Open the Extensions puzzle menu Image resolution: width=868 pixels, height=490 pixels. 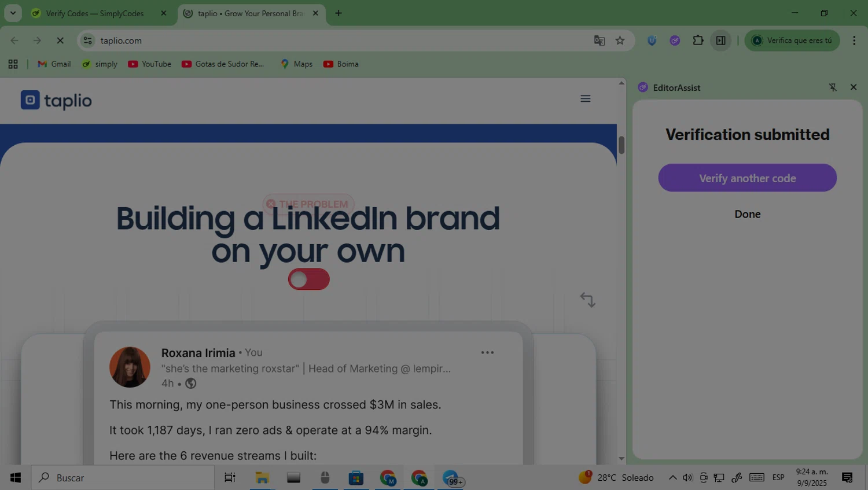698,40
